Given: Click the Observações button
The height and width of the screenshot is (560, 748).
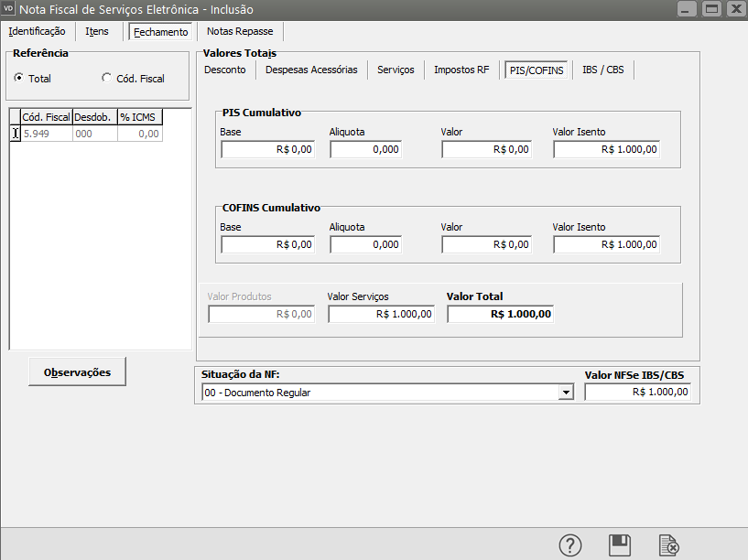Looking at the screenshot, I should pos(78,372).
